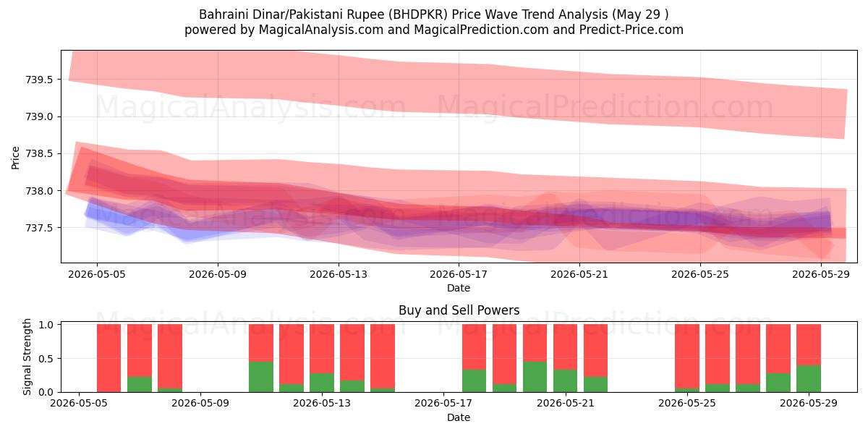Click the 2026-05-29 tick on price chart

pos(821,274)
